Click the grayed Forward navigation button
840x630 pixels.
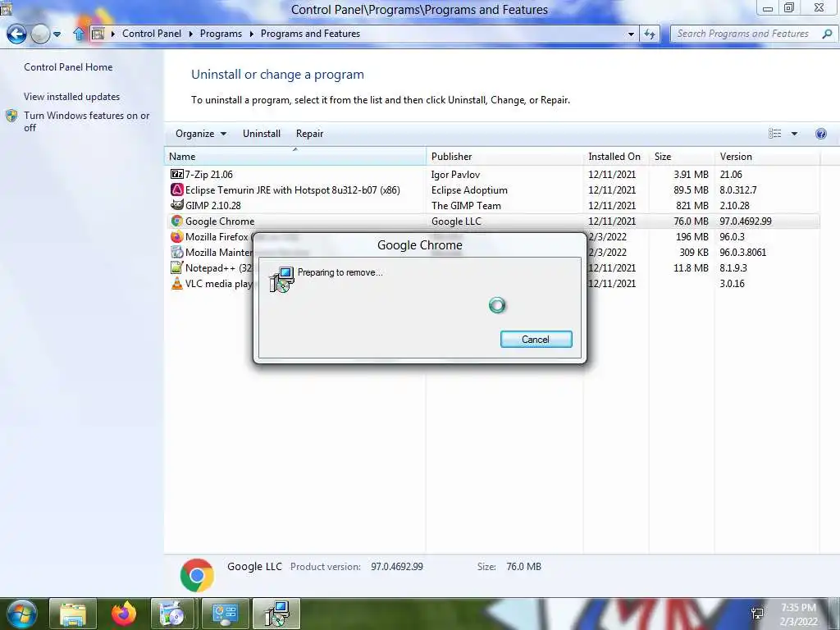(x=40, y=34)
